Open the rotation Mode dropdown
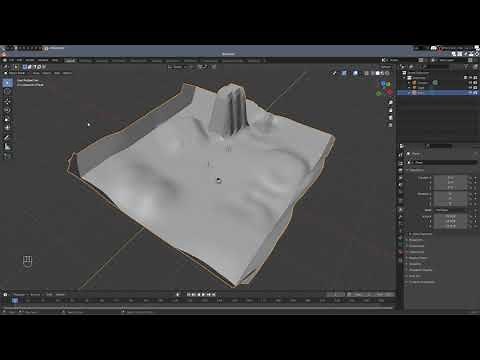480x360 pixels. (x=451, y=210)
